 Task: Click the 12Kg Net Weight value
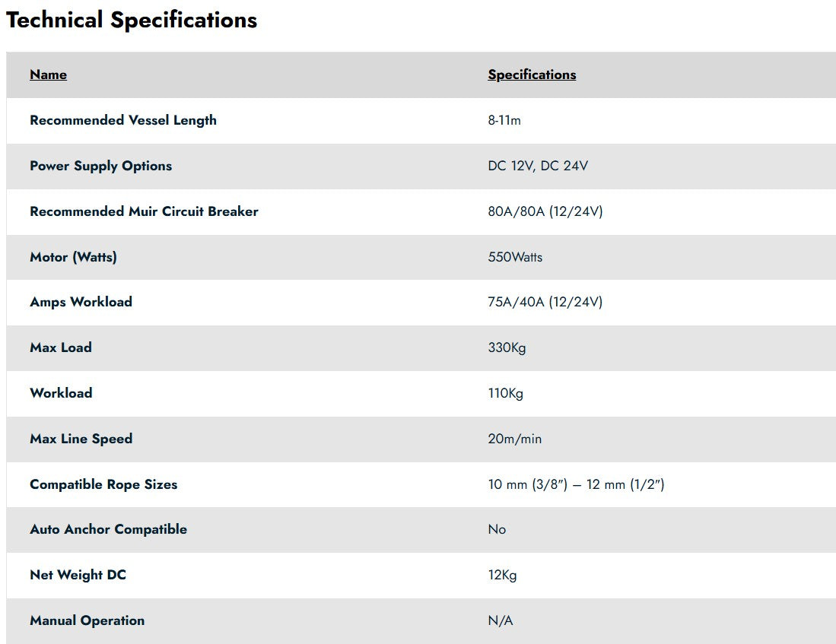point(502,576)
